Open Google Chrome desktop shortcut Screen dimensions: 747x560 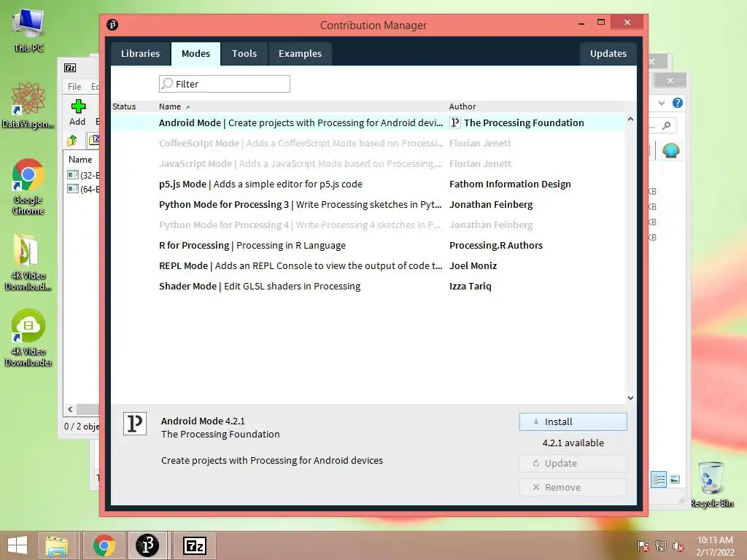28,186
